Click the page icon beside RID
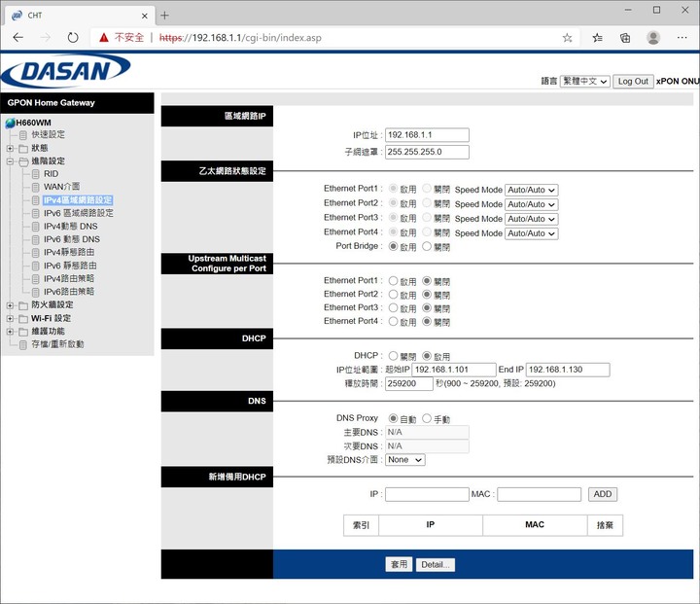700x604 pixels. [x=36, y=174]
